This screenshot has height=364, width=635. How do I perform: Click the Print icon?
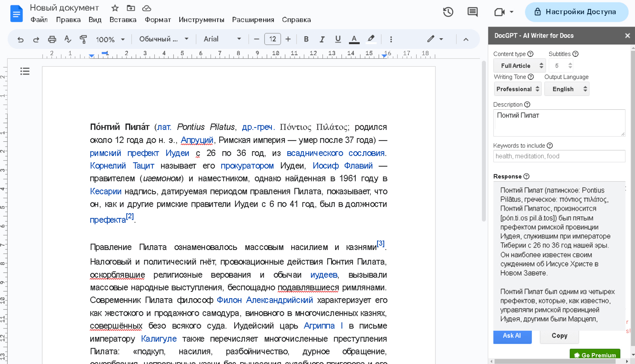52,40
